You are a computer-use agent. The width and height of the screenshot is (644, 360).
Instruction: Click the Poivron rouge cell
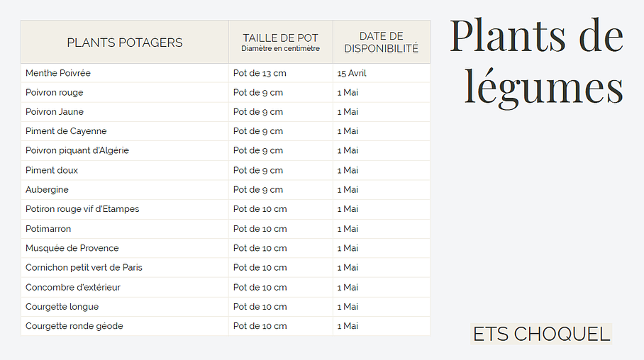pyautogui.click(x=55, y=92)
